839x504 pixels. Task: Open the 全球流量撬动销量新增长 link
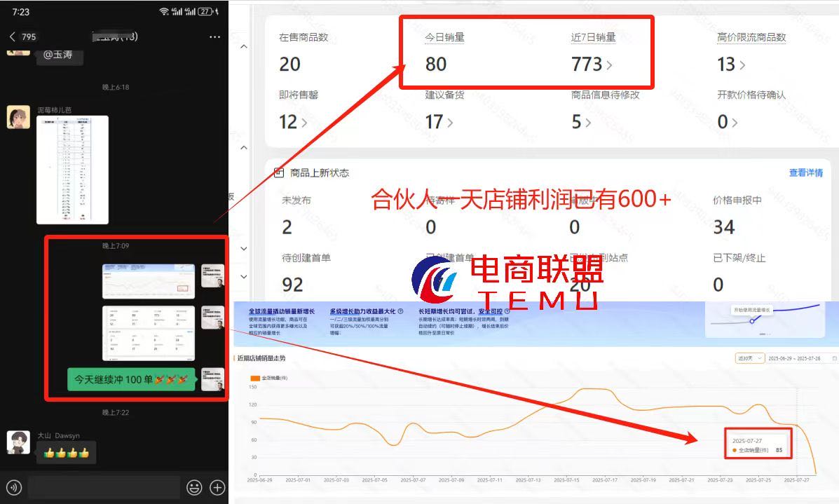point(281,310)
